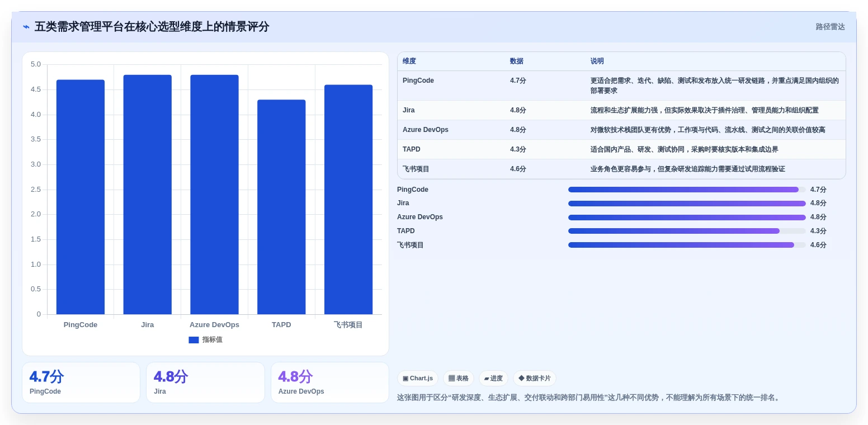The image size is (868, 425).
Task: Click the footer note about 统一排名
Action: (588, 398)
